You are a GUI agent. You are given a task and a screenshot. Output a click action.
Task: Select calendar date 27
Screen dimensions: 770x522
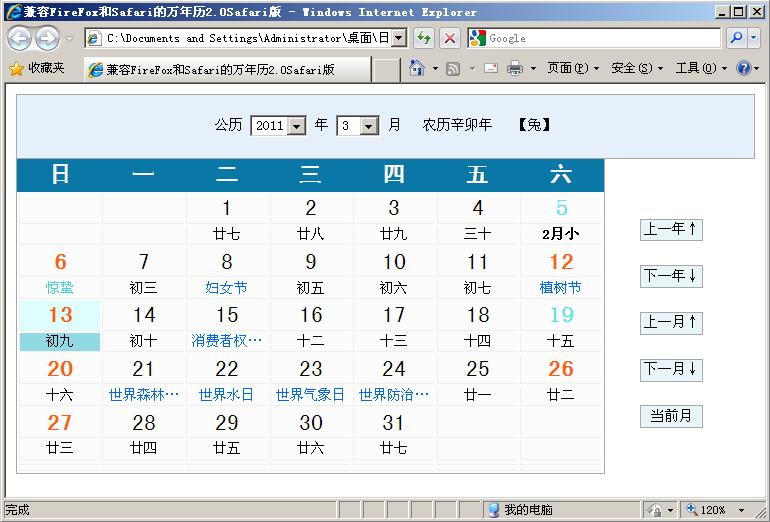point(60,422)
